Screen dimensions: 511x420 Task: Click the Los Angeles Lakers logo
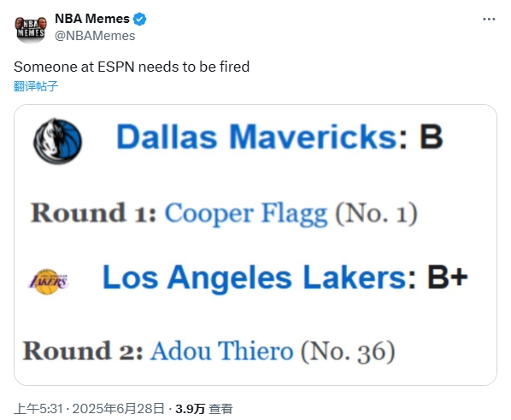coord(48,282)
